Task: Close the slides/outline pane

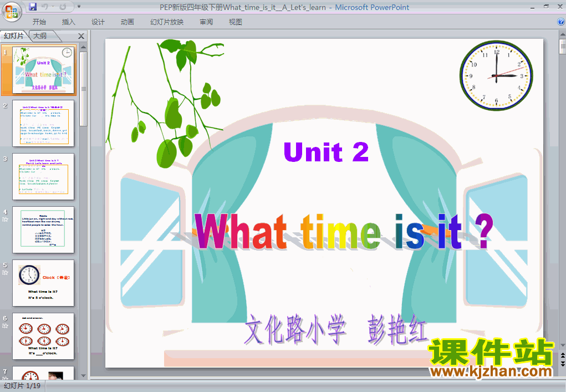Action: pos(81,36)
